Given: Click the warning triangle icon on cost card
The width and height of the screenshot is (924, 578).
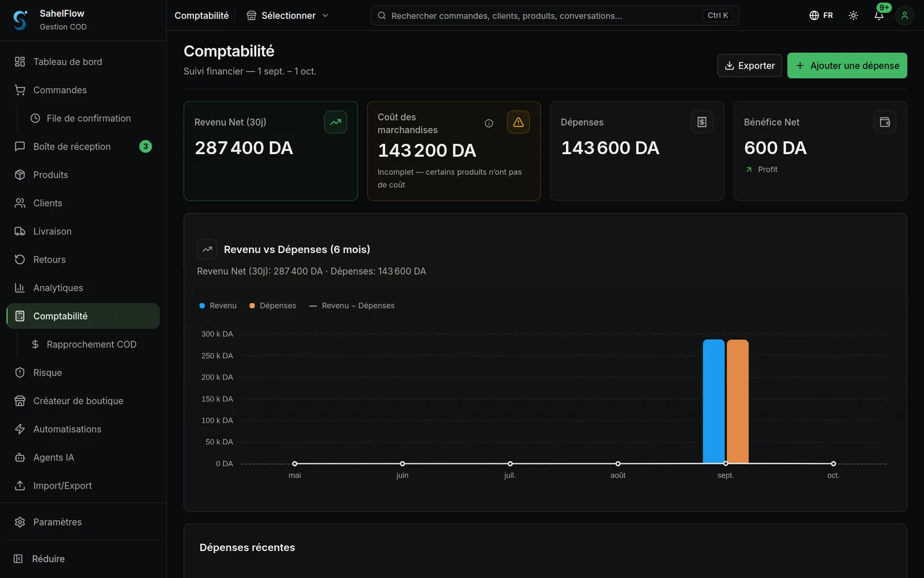Looking at the screenshot, I should coord(518,122).
